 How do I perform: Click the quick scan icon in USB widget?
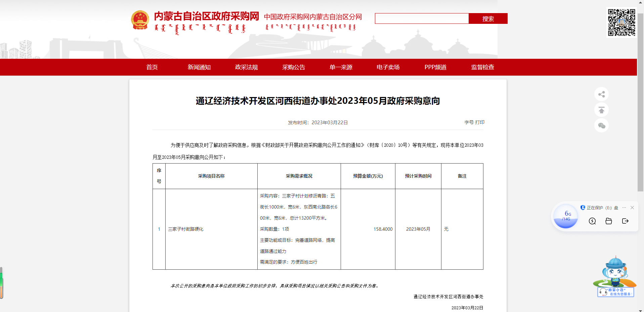tap(592, 221)
